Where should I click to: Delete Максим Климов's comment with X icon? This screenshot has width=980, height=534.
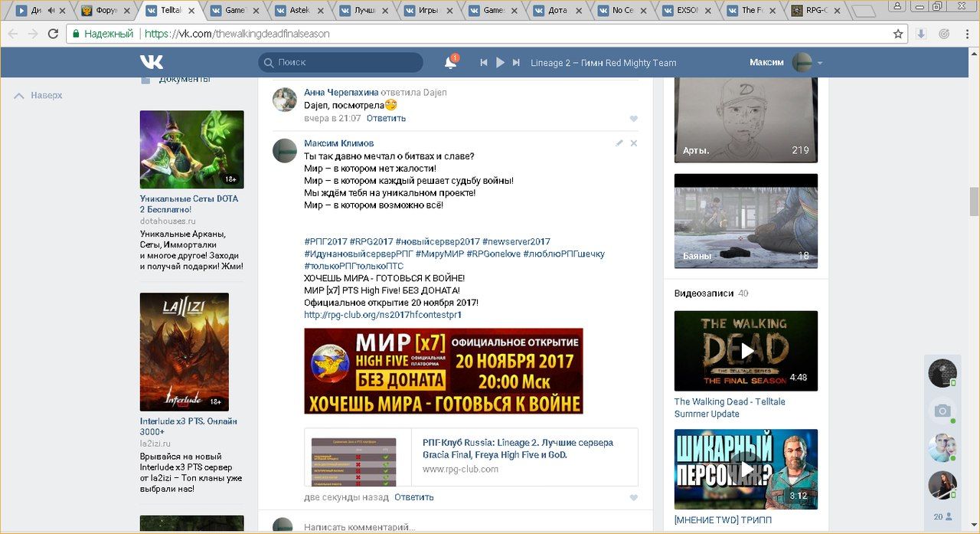pos(633,143)
